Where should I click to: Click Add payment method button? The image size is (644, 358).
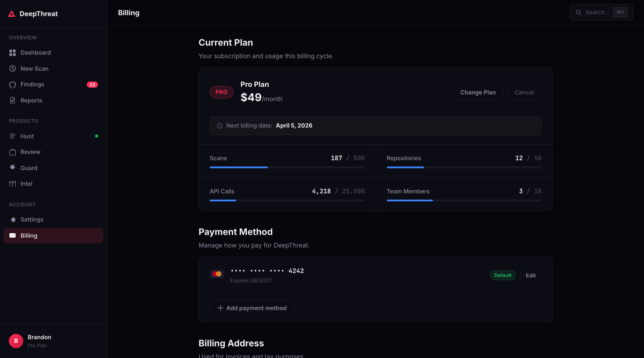252,308
